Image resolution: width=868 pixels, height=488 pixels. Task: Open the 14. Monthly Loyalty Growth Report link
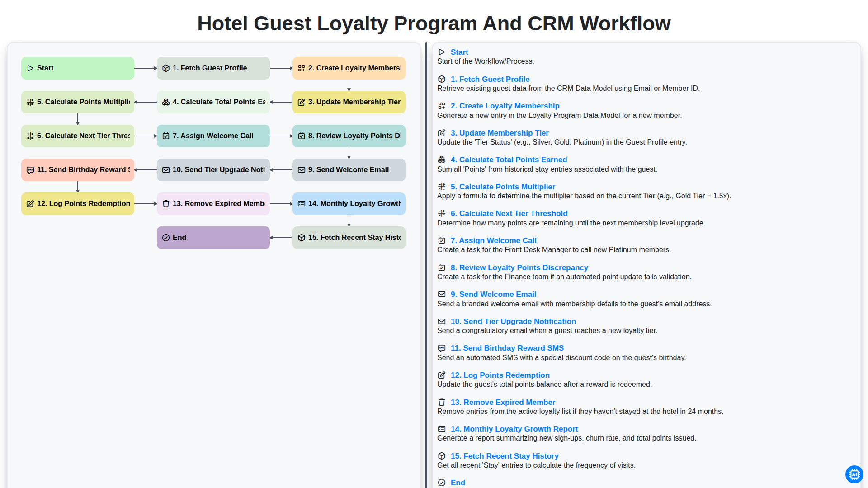click(x=514, y=429)
